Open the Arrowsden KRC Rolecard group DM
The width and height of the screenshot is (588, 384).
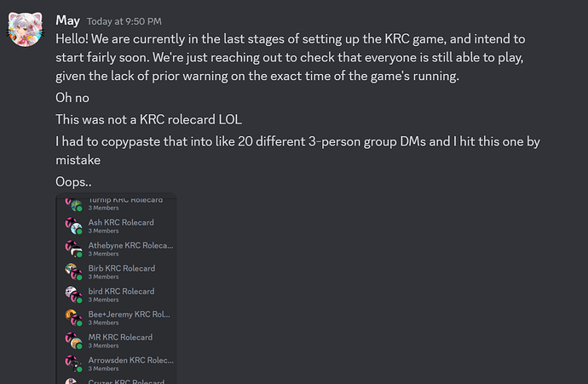click(130, 361)
